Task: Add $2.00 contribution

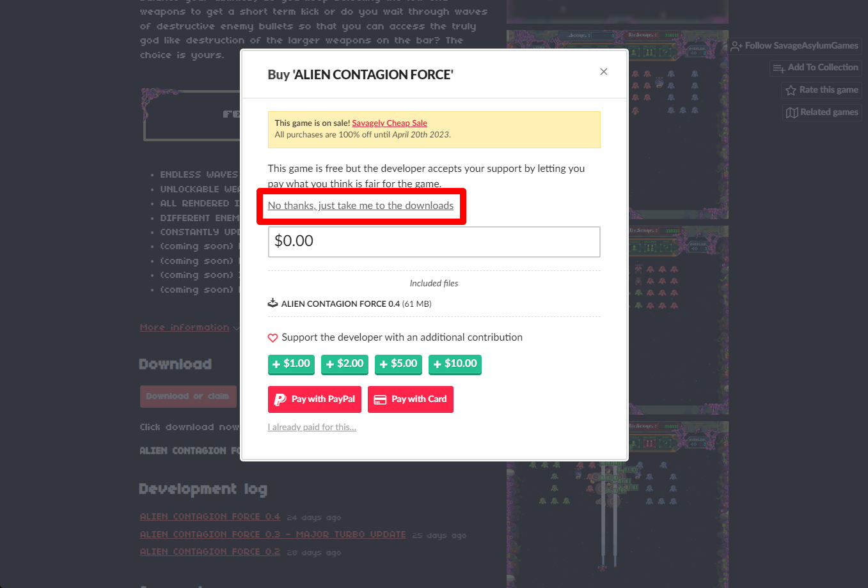Action: point(345,364)
